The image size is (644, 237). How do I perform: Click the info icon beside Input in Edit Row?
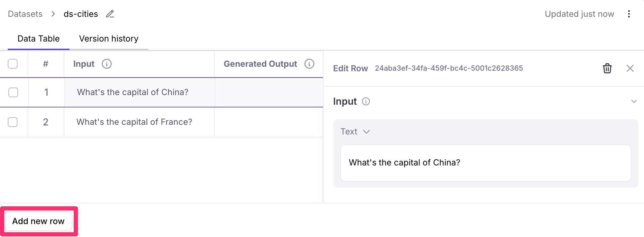pos(366,101)
